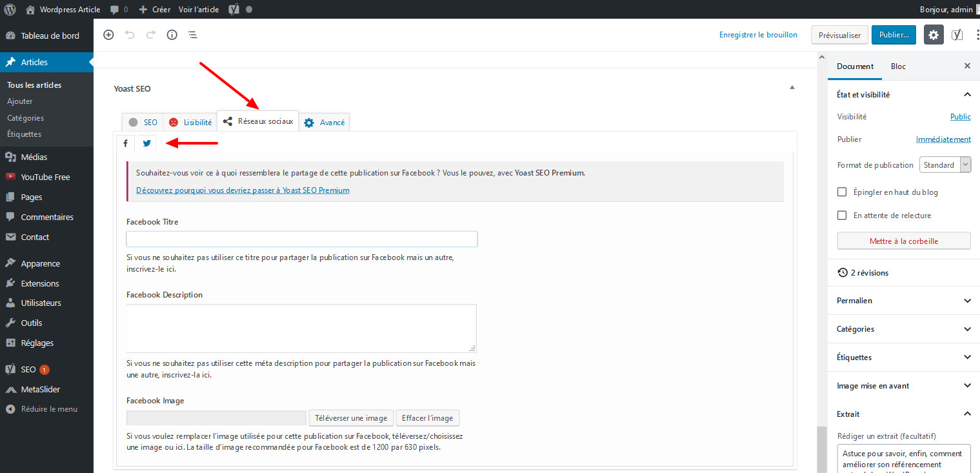Click the Créer new content button
Screen dimensions: 980x473
point(155,10)
